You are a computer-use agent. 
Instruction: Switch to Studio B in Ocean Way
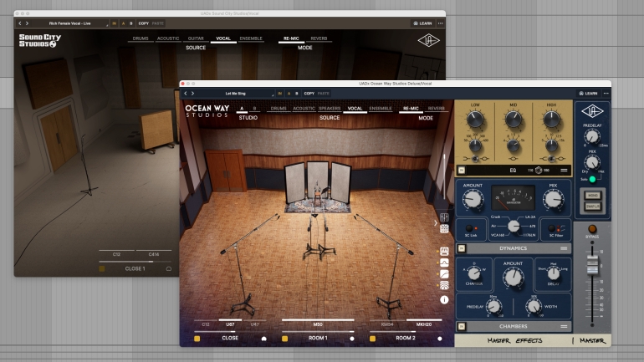(254, 109)
